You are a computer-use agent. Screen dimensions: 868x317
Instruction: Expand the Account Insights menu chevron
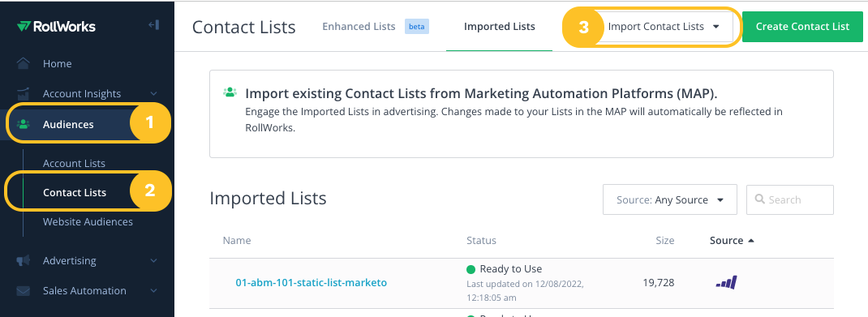pos(154,94)
